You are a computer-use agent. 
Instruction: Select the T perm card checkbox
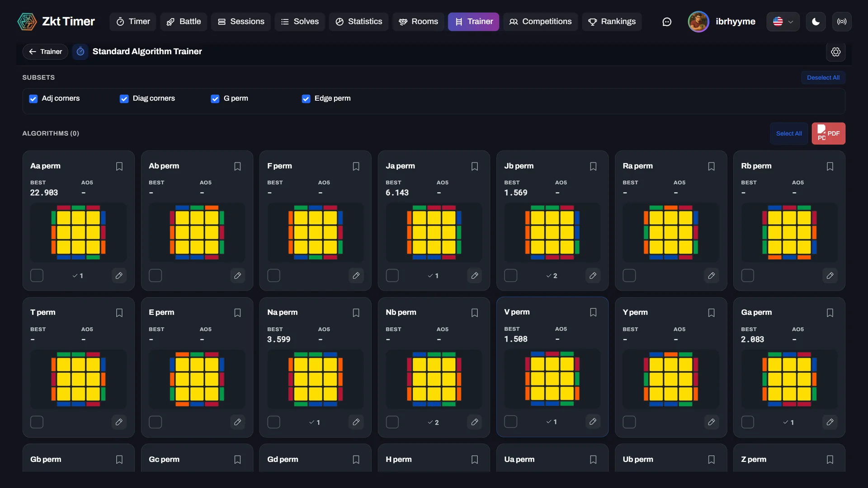37,422
